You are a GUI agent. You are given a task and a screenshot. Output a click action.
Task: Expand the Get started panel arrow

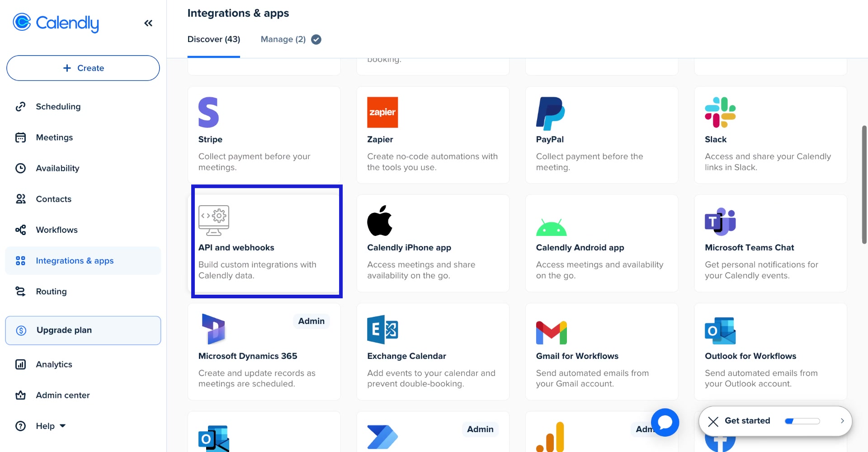point(842,421)
